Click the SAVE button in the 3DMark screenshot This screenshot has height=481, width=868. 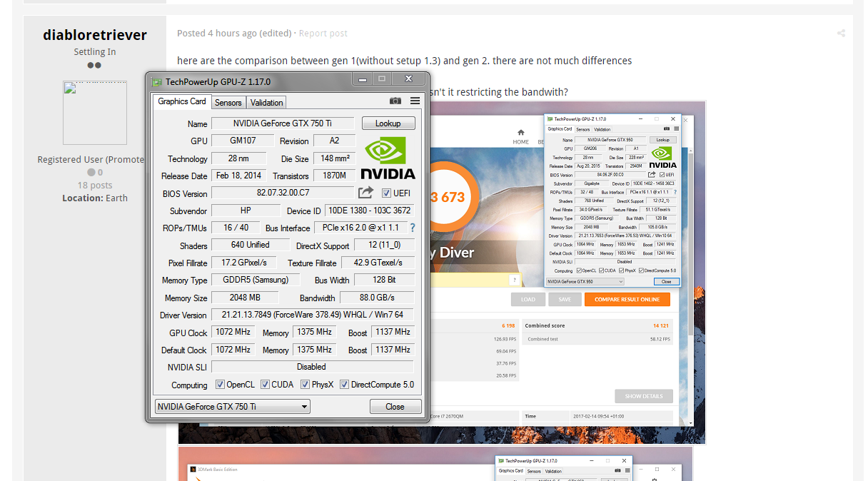pyautogui.click(x=565, y=300)
